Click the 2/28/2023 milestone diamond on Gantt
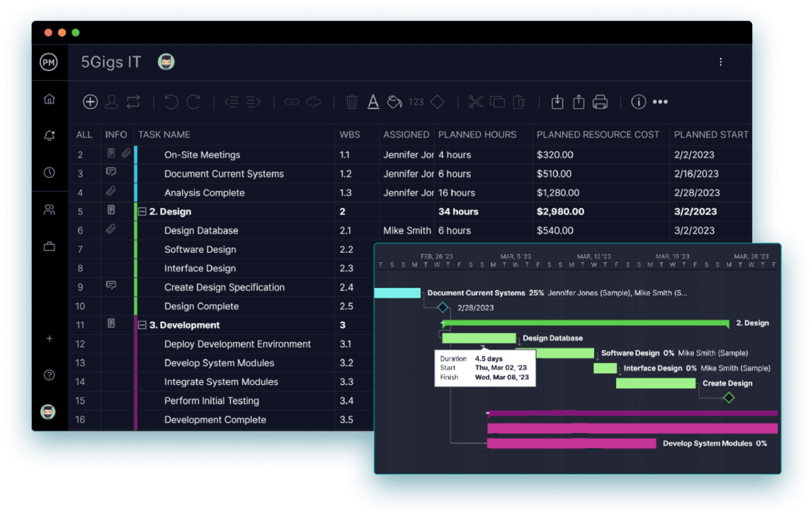Image resolution: width=812 pixels, height=515 pixels. tap(443, 307)
